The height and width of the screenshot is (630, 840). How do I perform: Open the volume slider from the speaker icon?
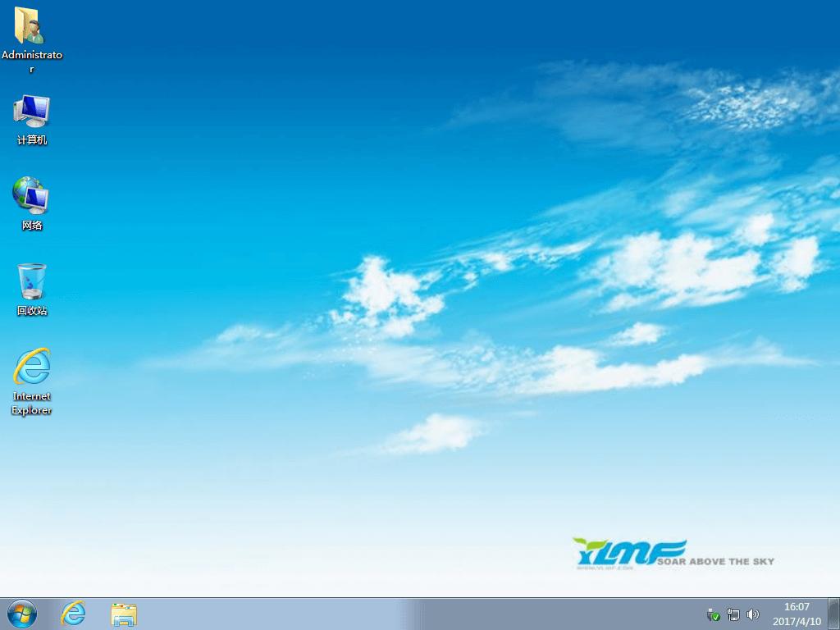click(x=752, y=614)
